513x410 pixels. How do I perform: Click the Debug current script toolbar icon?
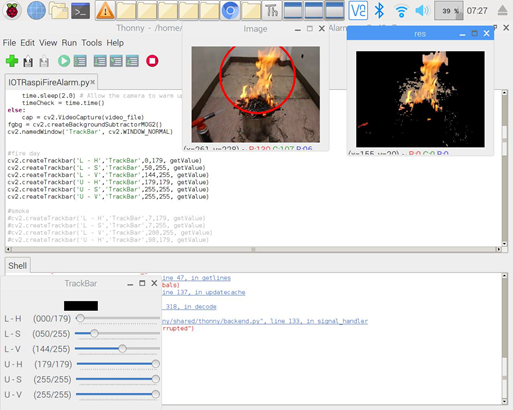click(x=80, y=61)
